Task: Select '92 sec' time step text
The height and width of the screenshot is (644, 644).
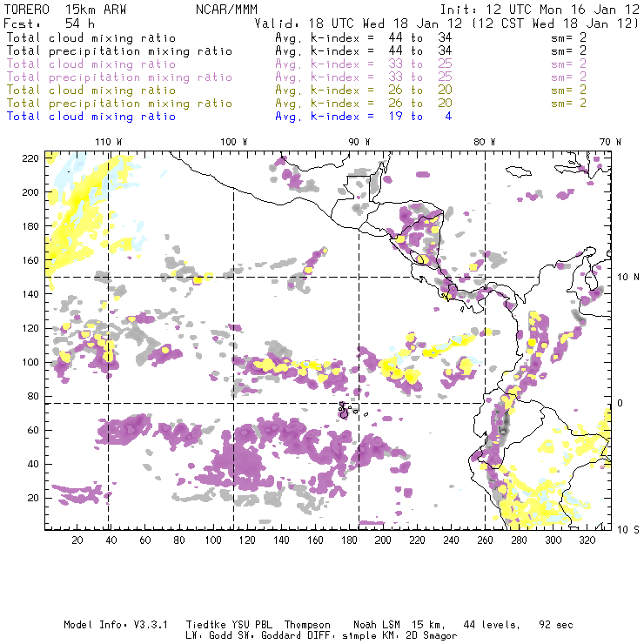Action: click(556, 625)
